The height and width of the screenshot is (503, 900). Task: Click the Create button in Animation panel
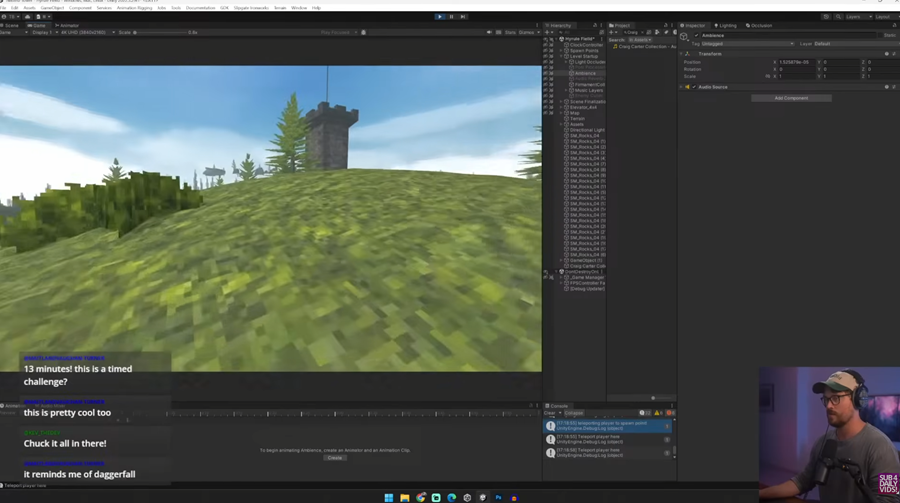click(335, 458)
